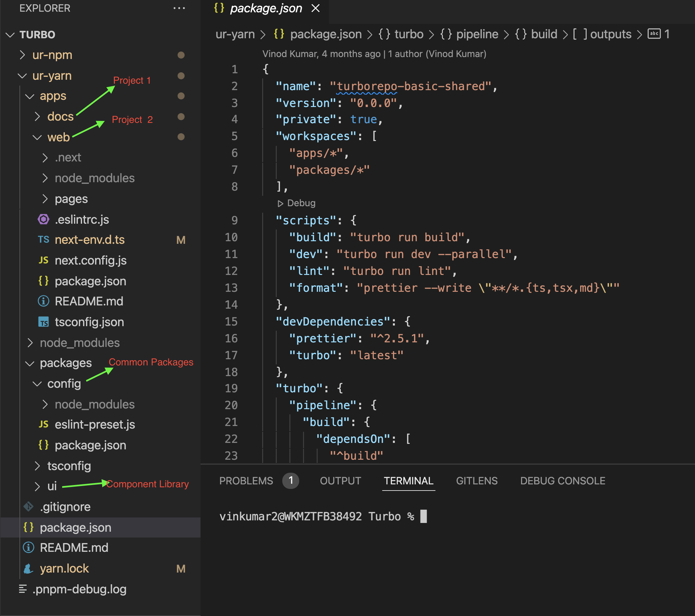Click the "prettier" version value ^2.5.1

(x=397, y=338)
